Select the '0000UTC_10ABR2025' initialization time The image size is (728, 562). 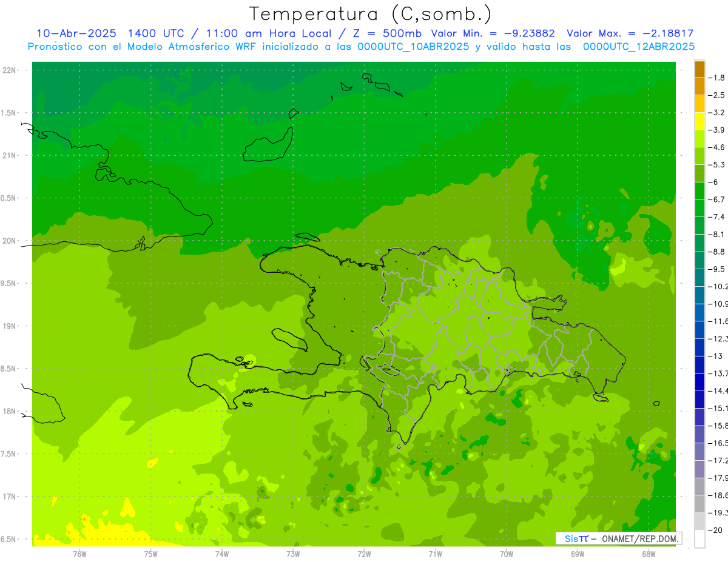(x=414, y=47)
